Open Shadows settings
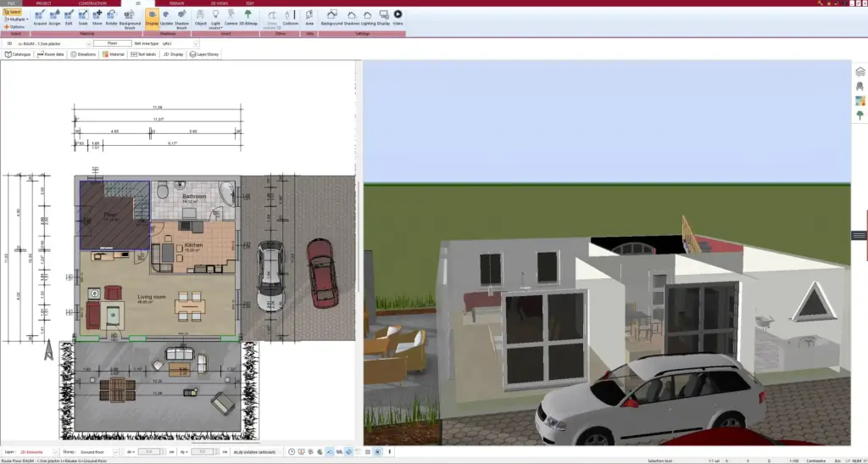Screen dimensions: 868x464 pyautogui.click(x=352, y=17)
